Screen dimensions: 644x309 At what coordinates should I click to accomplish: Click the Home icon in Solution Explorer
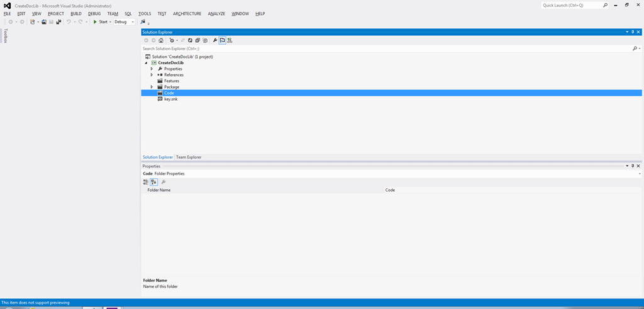point(161,40)
